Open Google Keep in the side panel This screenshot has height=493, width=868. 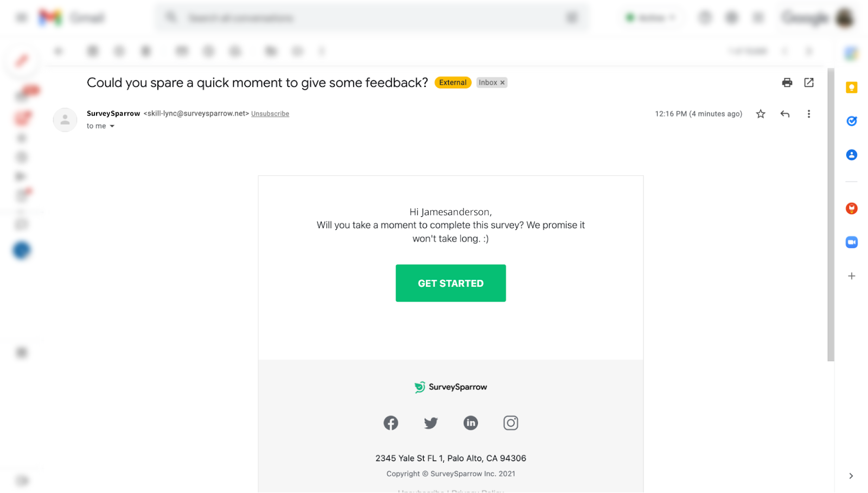[x=851, y=87]
